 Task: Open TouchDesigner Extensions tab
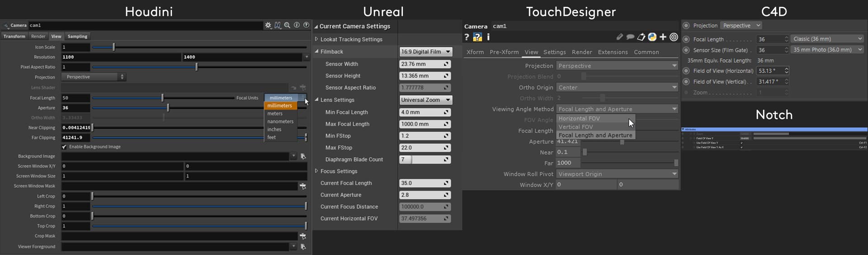point(613,52)
